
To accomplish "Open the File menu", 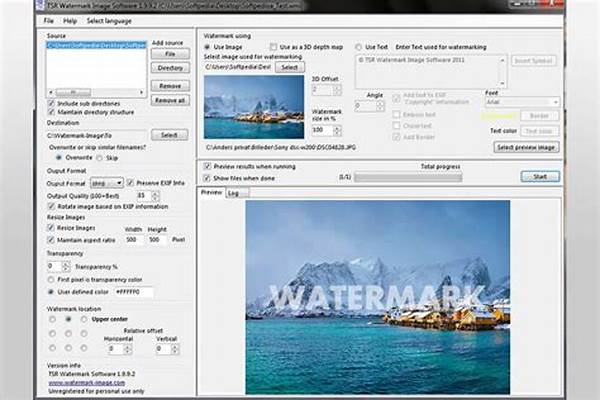I will [50, 21].
